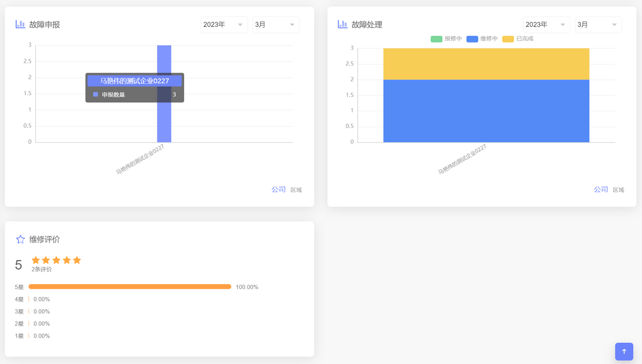The width and height of the screenshot is (642, 364).
Task: Click the blue 维修中 stacked bar segment
Action: [x=486, y=111]
